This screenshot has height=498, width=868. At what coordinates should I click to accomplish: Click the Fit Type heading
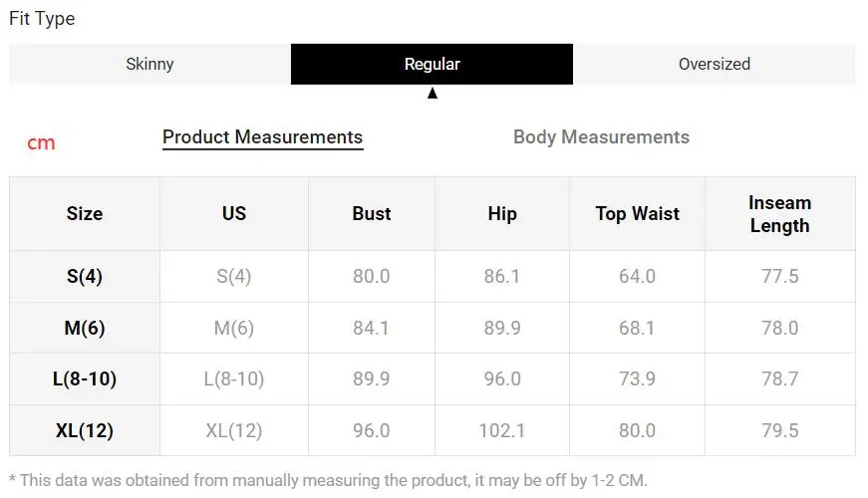click(x=42, y=19)
